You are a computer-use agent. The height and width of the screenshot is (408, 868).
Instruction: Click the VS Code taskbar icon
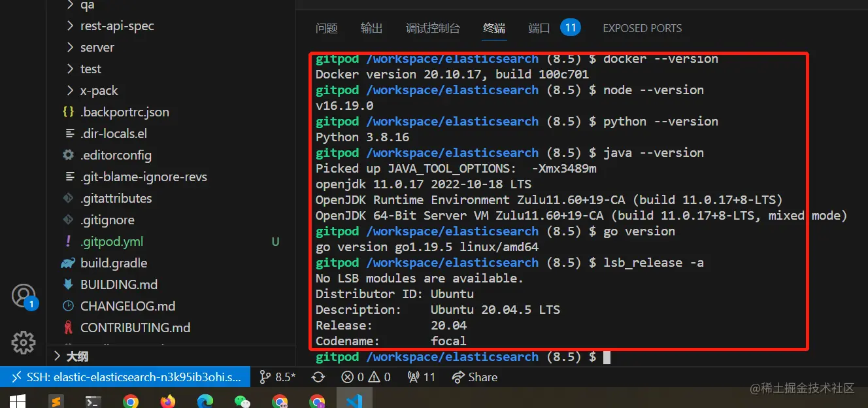[354, 399]
